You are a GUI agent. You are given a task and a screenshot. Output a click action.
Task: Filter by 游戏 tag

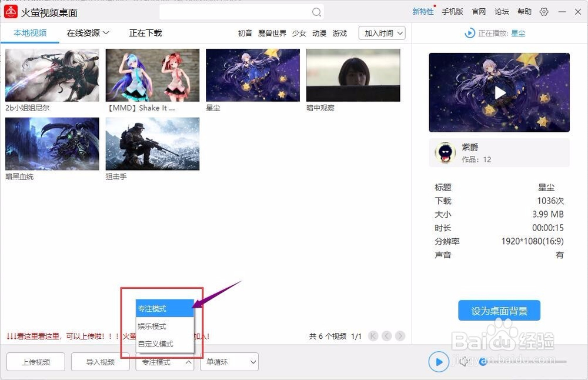click(x=340, y=34)
